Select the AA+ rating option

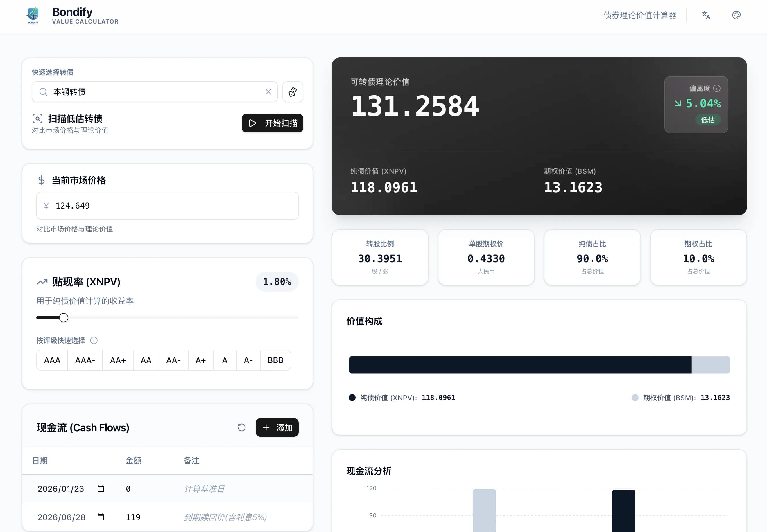coord(118,360)
